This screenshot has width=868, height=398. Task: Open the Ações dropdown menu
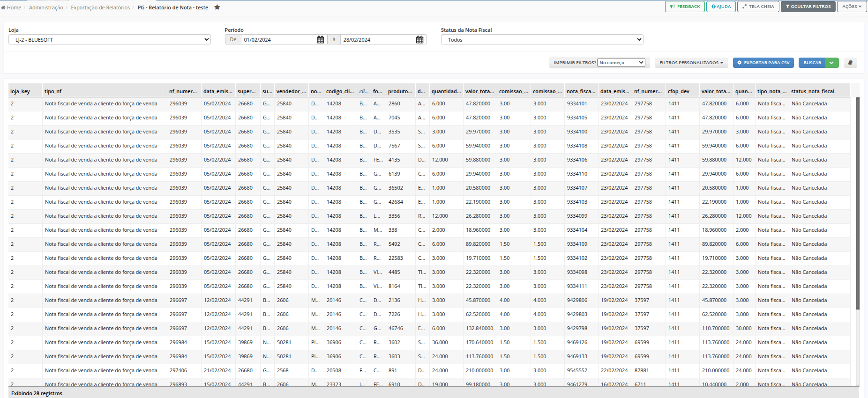pos(852,7)
